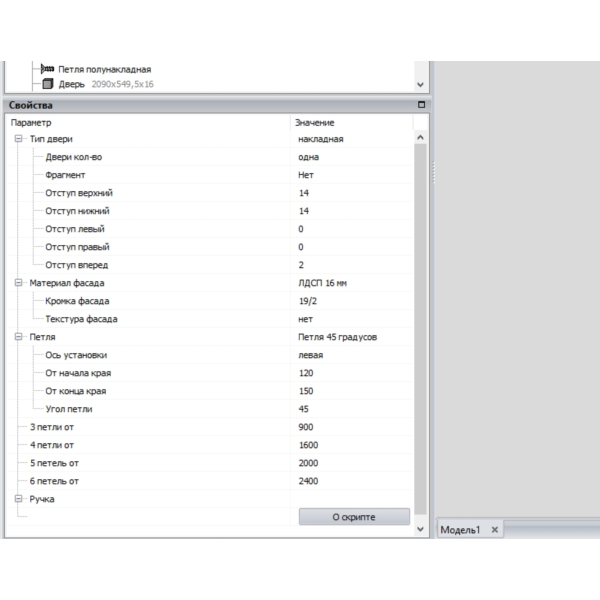Click properties scrollbar up arrow
The image size is (600, 600).
tap(420, 137)
